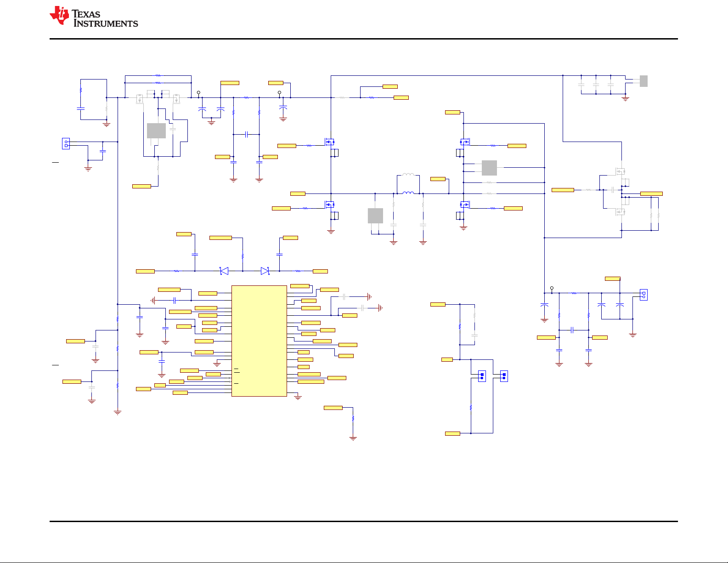The image size is (728, 563).
Task: Select the gray connector block at top-right corner
Action: [x=643, y=81]
